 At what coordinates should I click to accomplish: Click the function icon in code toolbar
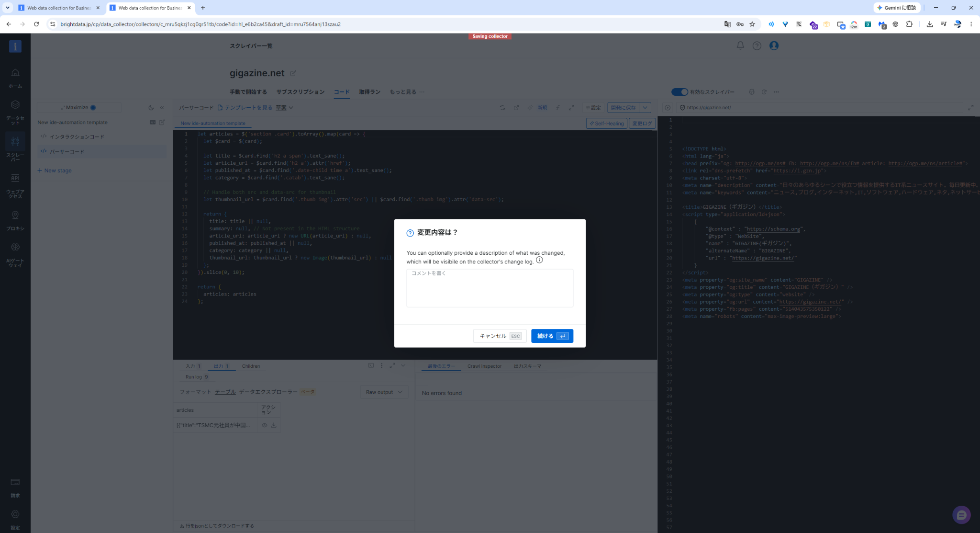click(558, 108)
